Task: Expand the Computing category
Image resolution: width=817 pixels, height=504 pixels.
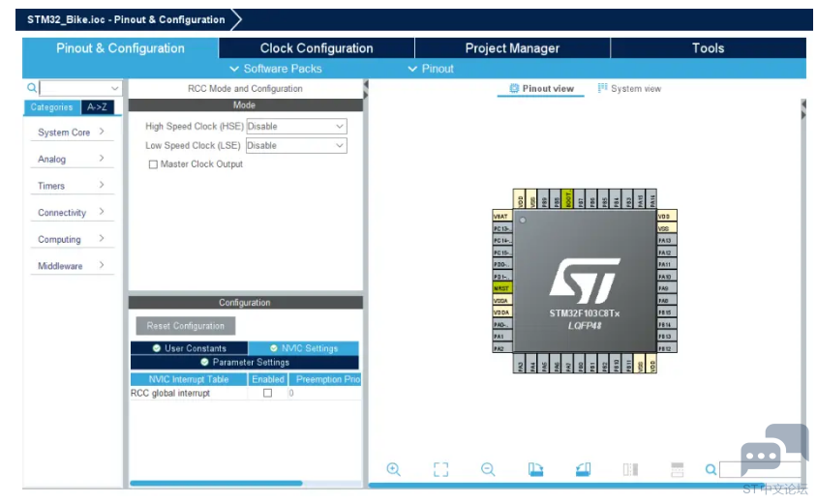Action: point(72,239)
